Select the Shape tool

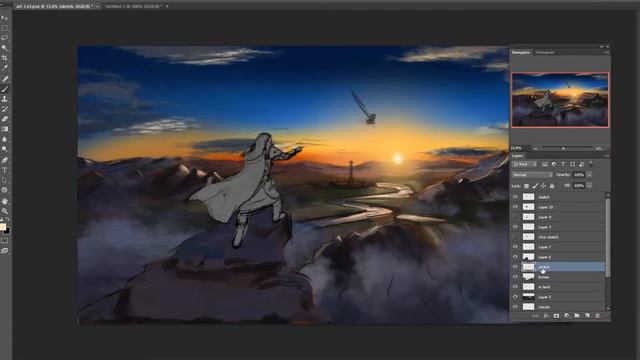[x=4, y=191]
